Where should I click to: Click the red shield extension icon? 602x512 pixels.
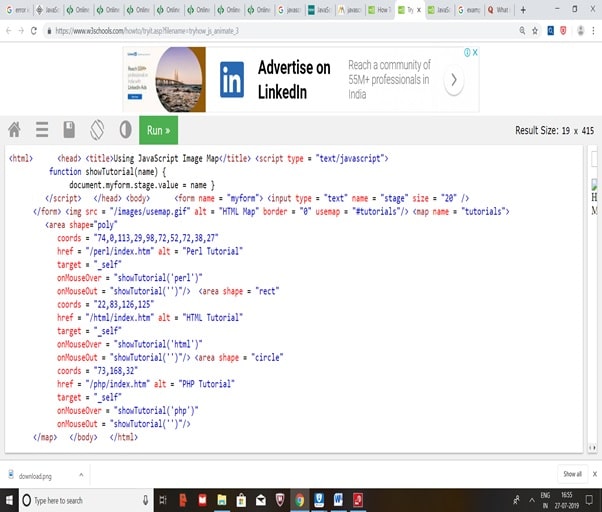(x=563, y=30)
